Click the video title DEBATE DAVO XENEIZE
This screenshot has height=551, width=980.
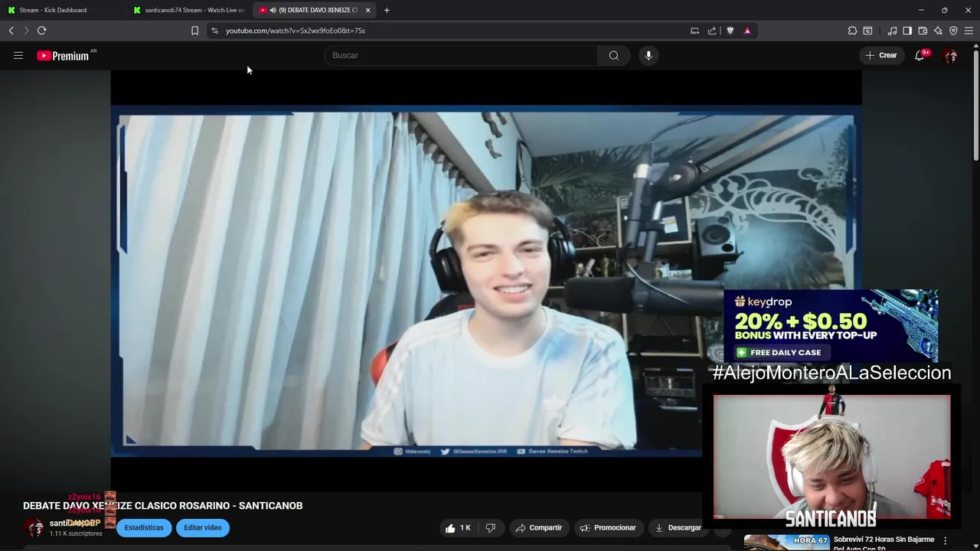(x=162, y=506)
